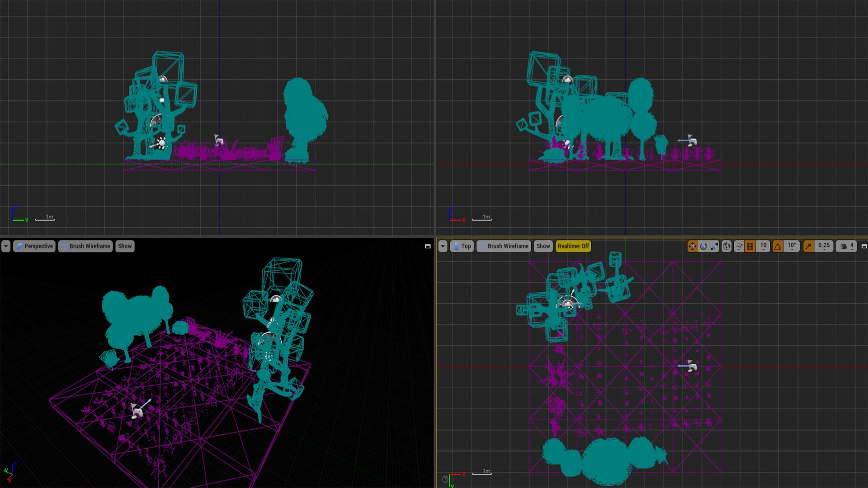The width and height of the screenshot is (868, 488).
Task: Select the sky light dome icon in Perspective
Action: (275, 299)
